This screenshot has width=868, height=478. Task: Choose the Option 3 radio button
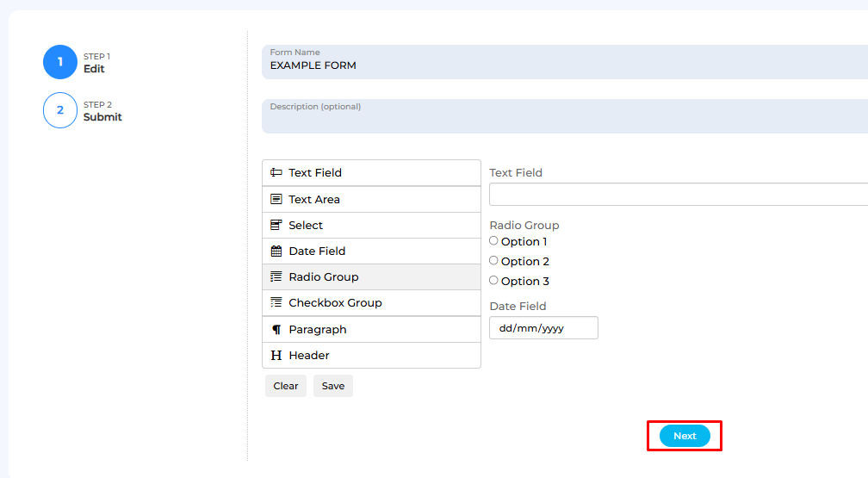click(x=493, y=280)
